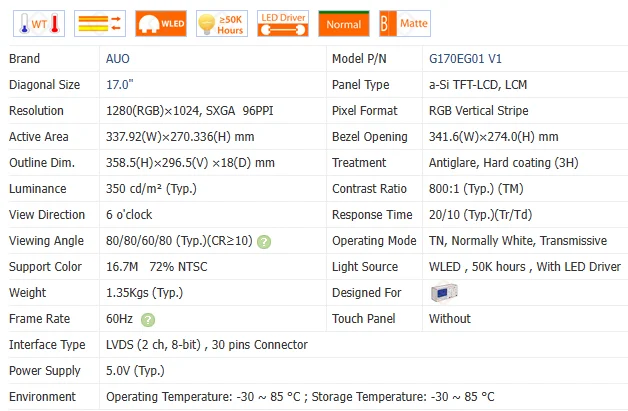This screenshot has width=628, height=411.
Task: Click the Model P/N label
Action: (x=359, y=59)
